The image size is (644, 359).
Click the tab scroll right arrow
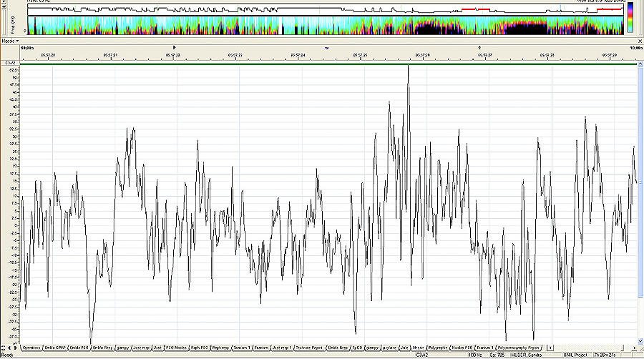[16, 348]
